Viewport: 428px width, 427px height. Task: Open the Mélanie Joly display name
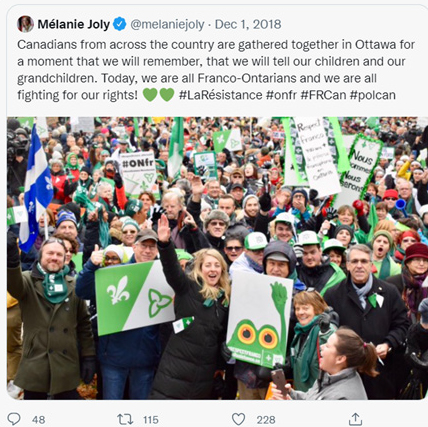tap(74, 24)
